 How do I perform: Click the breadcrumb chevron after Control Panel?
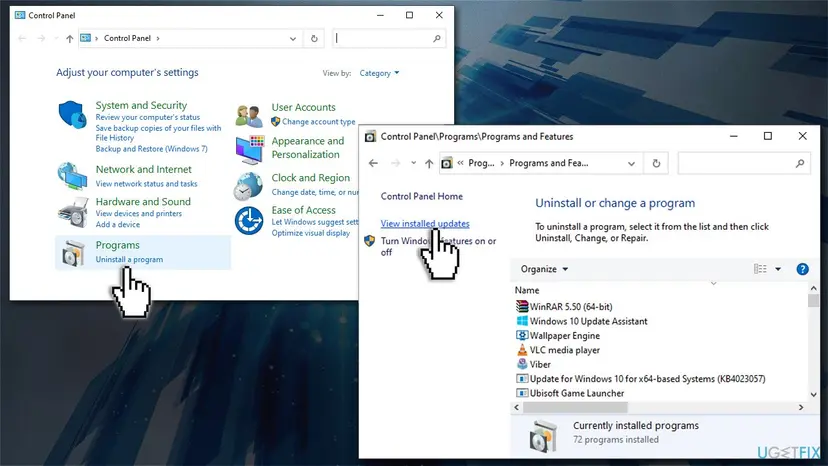point(158,38)
